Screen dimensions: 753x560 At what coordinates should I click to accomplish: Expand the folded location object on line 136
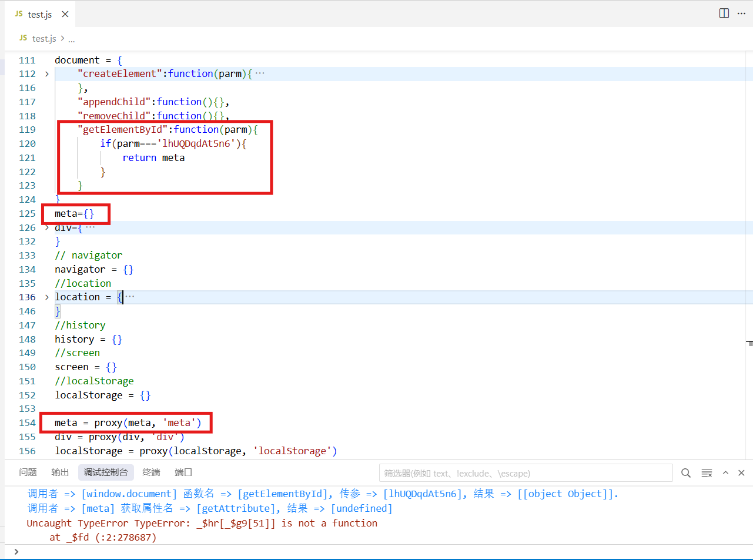[47, 297]
